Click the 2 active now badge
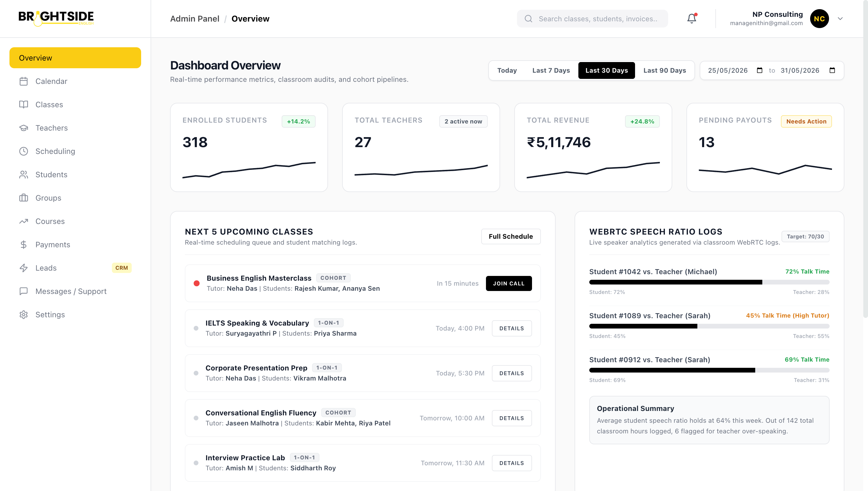The width and height of the screenshot is (868, 491). (x=463, y=121)
